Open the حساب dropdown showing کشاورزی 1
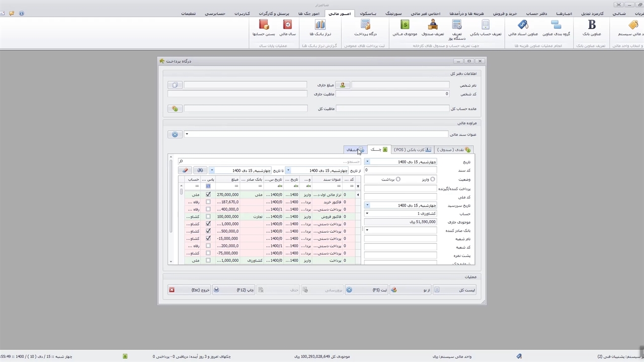This screenshot has height=362, width=644. click(x=367, y=214)
